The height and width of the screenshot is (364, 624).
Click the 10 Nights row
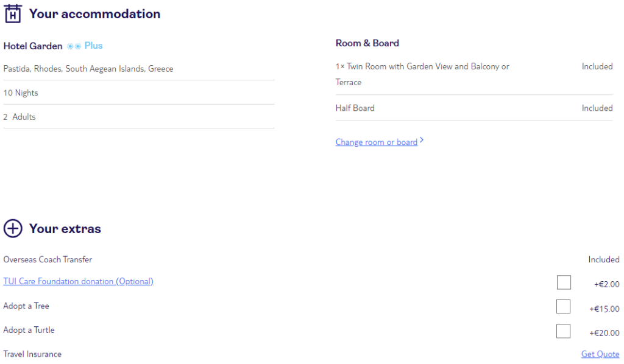coord(139,93)
